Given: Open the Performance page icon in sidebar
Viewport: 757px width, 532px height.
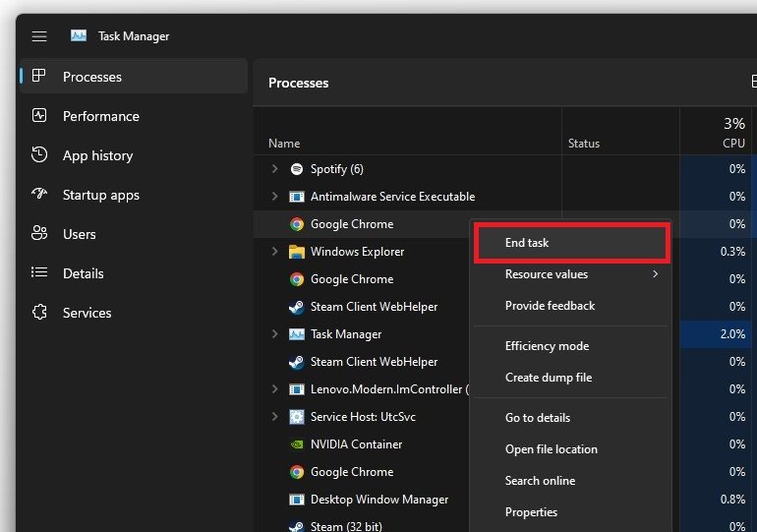Looking at the screenshot, I should 39,116.
